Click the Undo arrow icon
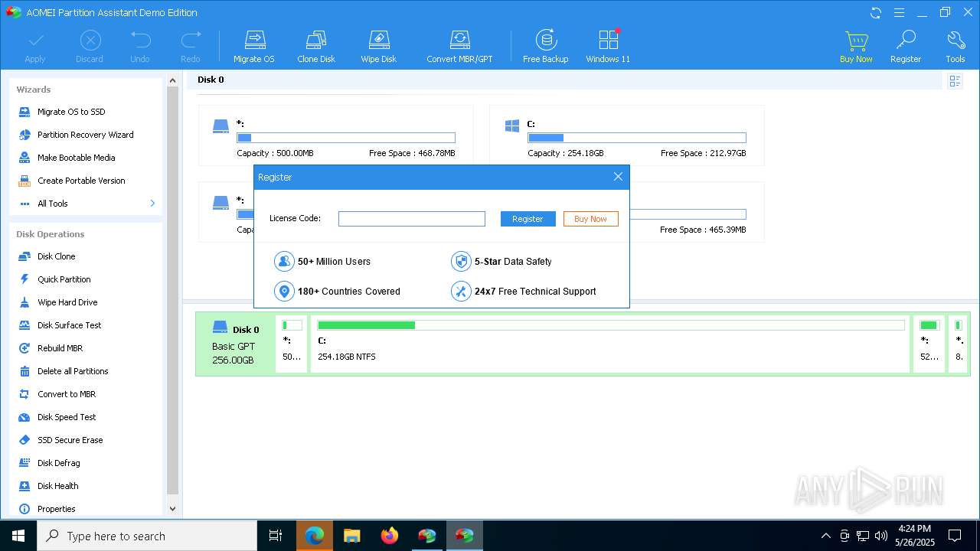 click(x=140, y=47)
